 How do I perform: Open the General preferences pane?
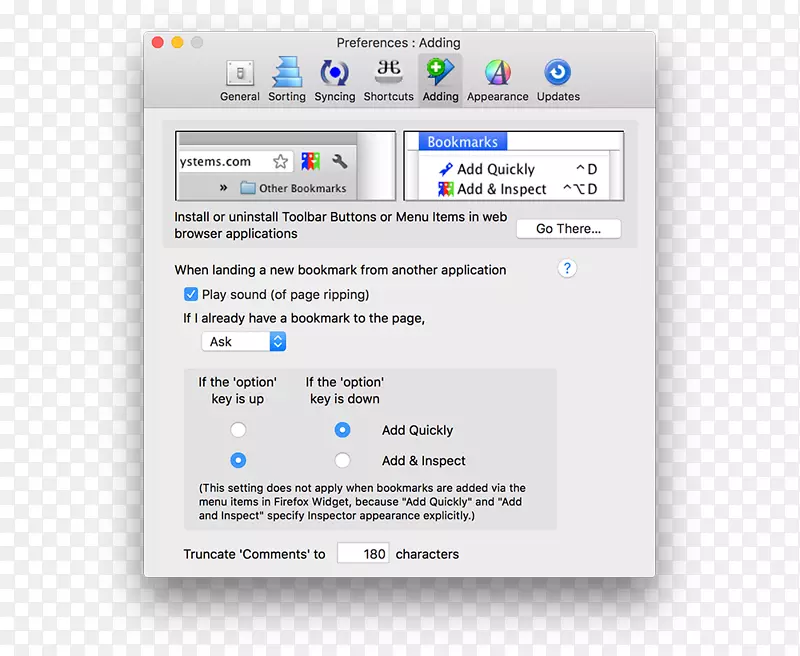[239, 81]
